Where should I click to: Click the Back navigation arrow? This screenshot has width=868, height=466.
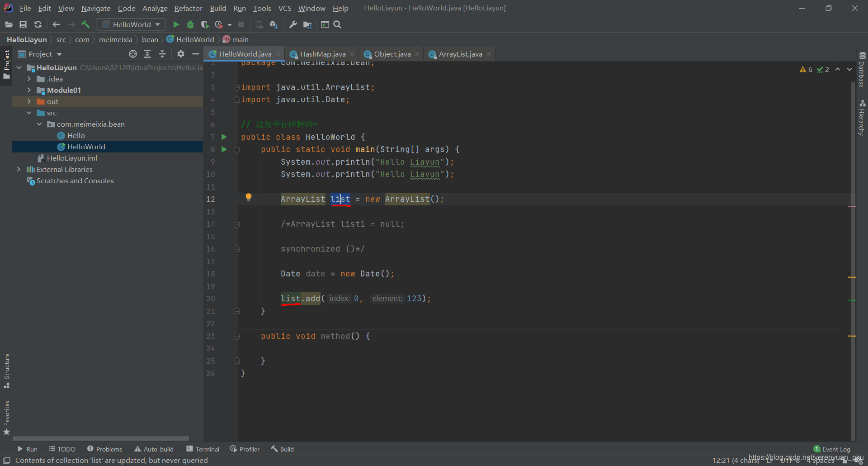56,24
